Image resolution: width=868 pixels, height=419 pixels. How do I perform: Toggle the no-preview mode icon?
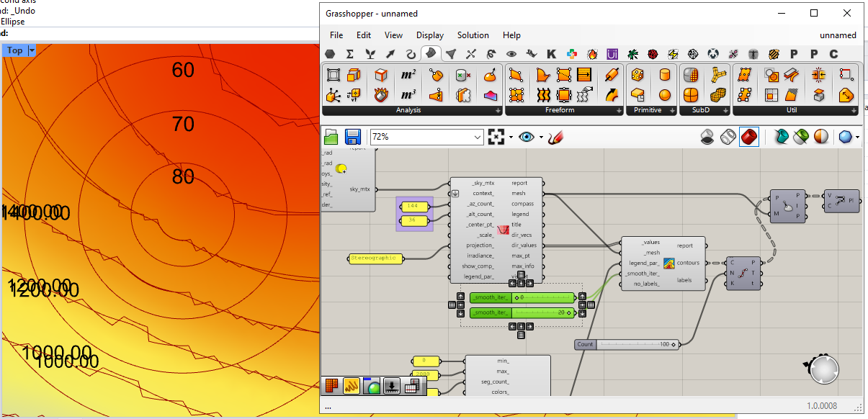coord(708,137)
